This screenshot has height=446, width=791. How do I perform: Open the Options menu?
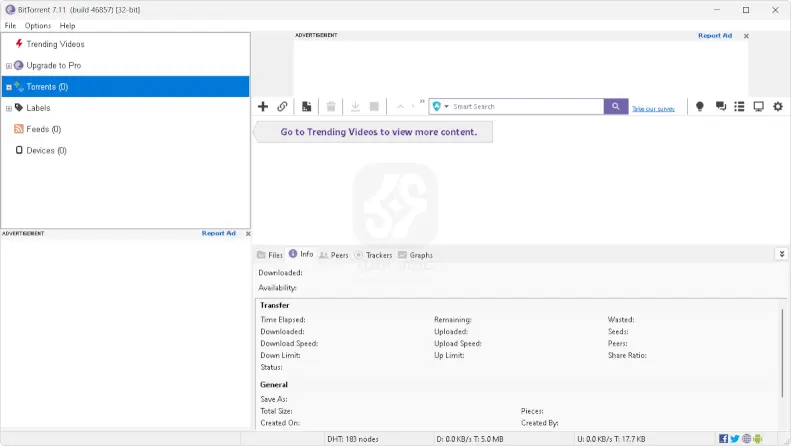pyautogui.click(x=38, y=25)
